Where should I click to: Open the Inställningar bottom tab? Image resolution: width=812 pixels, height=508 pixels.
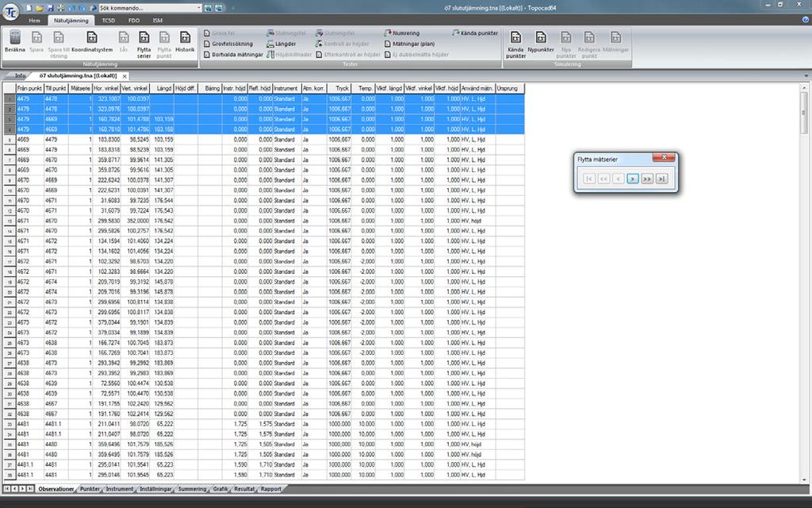coord(155,489)
